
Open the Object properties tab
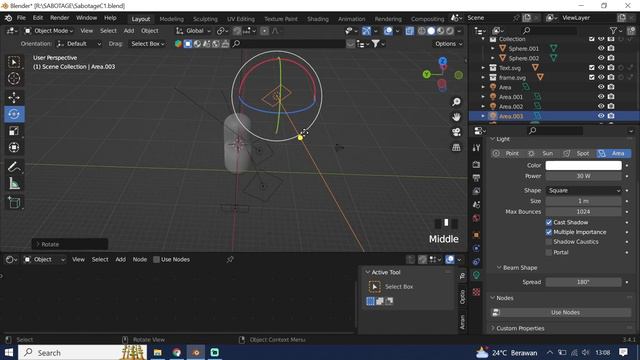[476, 235]
